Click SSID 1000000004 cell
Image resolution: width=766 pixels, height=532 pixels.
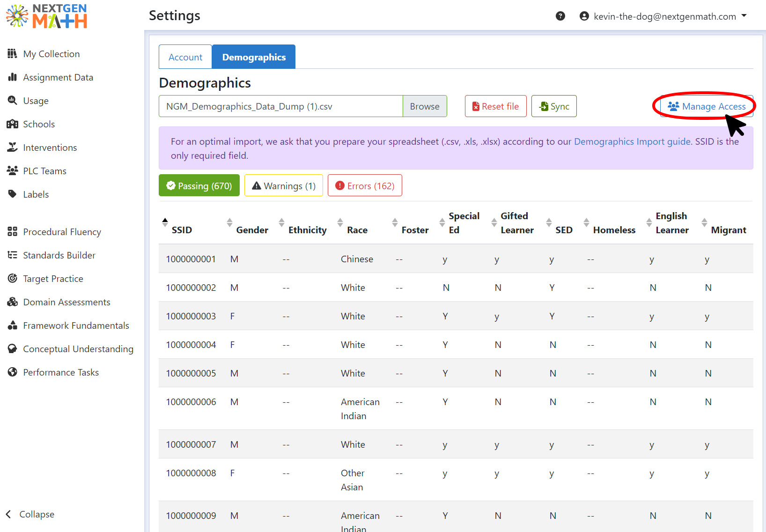tap(191, 345)
